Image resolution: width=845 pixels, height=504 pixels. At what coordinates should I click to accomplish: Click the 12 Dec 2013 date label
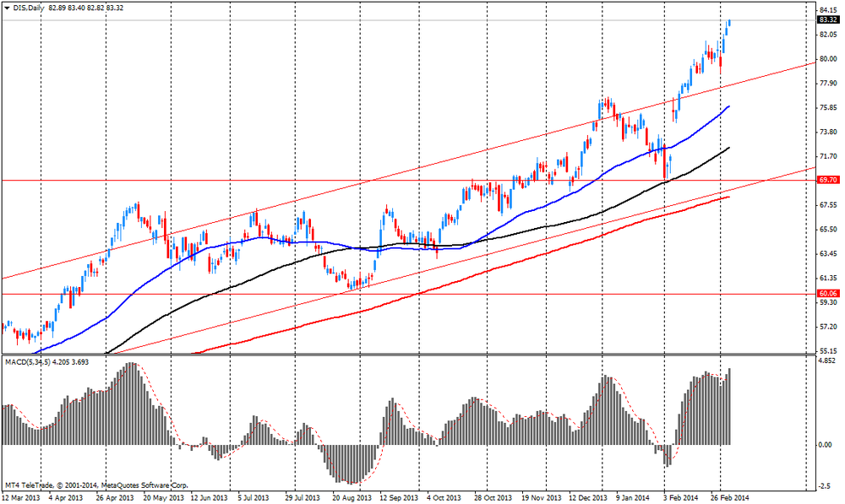(588, 497)
